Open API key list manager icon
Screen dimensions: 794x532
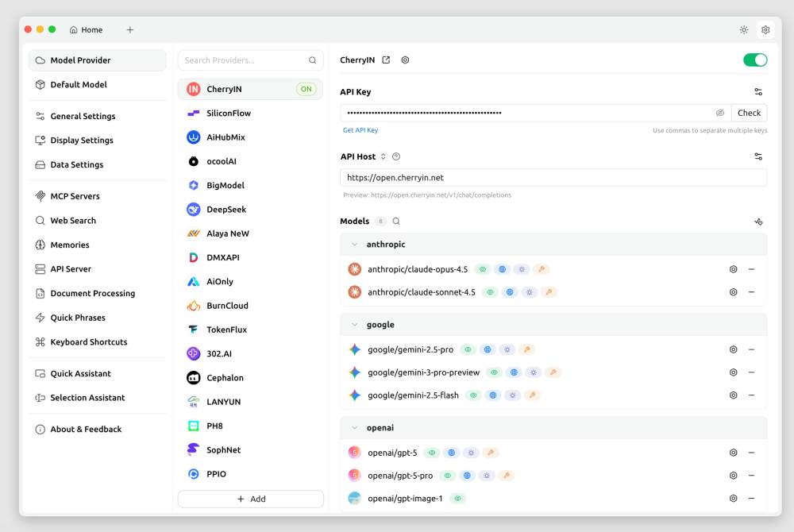point(758,92)
